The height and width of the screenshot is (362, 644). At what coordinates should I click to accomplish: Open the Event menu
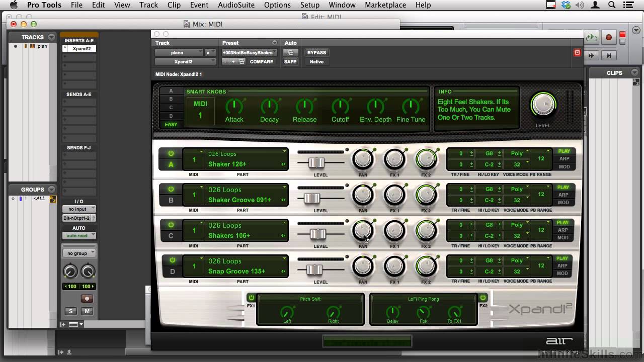click(199, 5)
